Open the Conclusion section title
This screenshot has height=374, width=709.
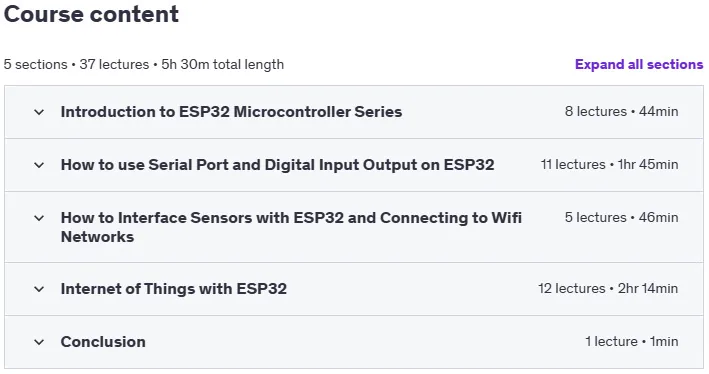[103, 342]
